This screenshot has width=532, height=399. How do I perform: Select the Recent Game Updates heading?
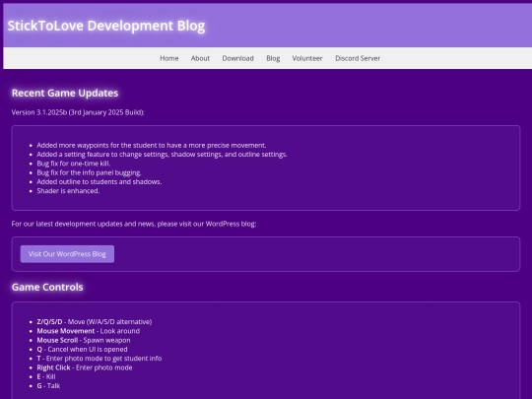pyautogui.click(x=65, y=93)
